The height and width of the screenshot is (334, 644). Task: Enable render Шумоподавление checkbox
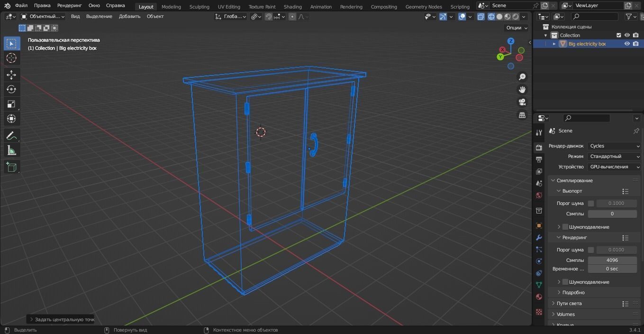[x=565, y=282]
